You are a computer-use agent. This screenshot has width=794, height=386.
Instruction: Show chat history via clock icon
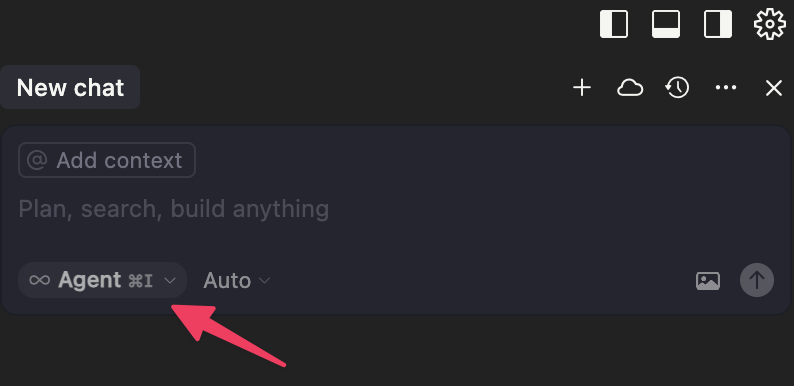pyautogui.click(x=677, y=88)
